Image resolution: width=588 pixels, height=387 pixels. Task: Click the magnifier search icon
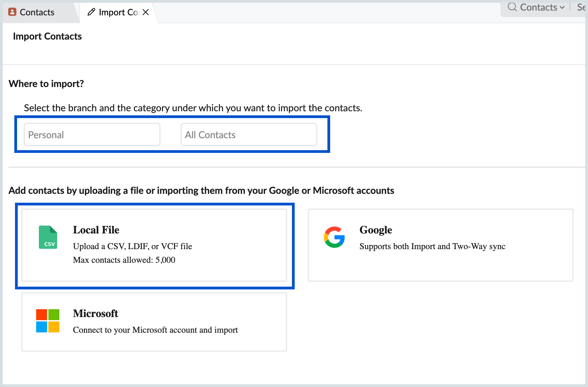tap(512, 7)
